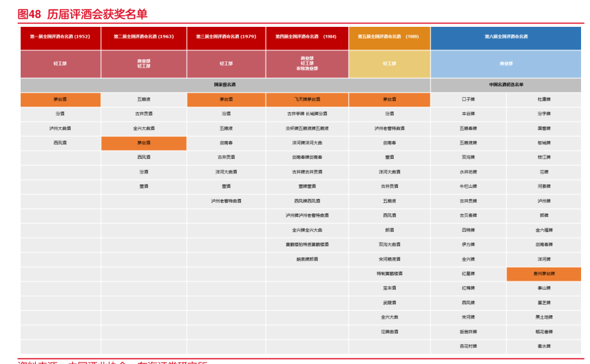The image size is (590, 364).
Task: Select the highlighted 飞天牌茅台酒 cell
Action: tap(306, 100)
